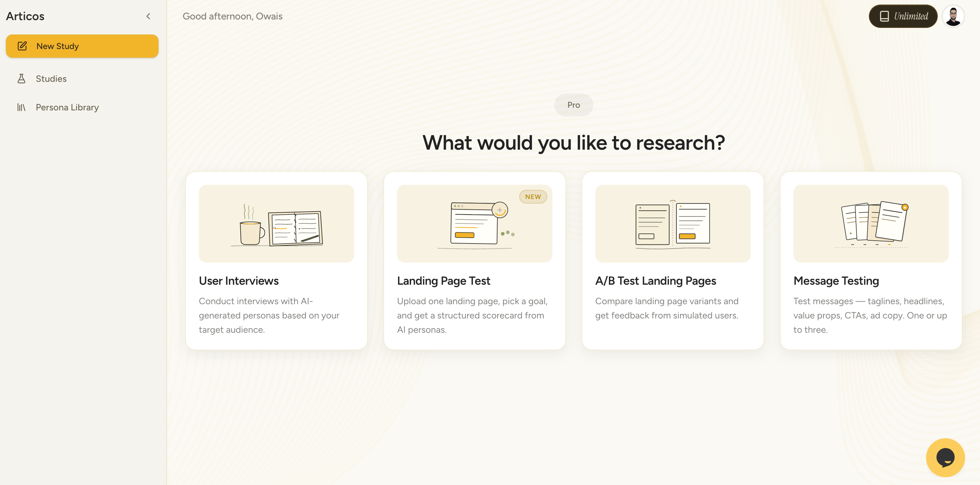Select the Message Testing card title
Image resolution: width=980 pixels, height=485 pixels.
point(836,281)
